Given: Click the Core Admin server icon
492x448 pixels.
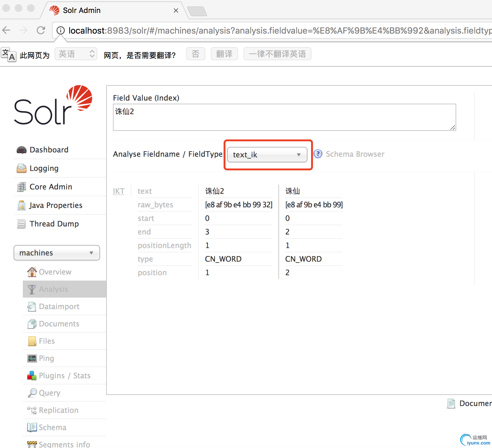Looking at the screenshot, I should (22, 187).
